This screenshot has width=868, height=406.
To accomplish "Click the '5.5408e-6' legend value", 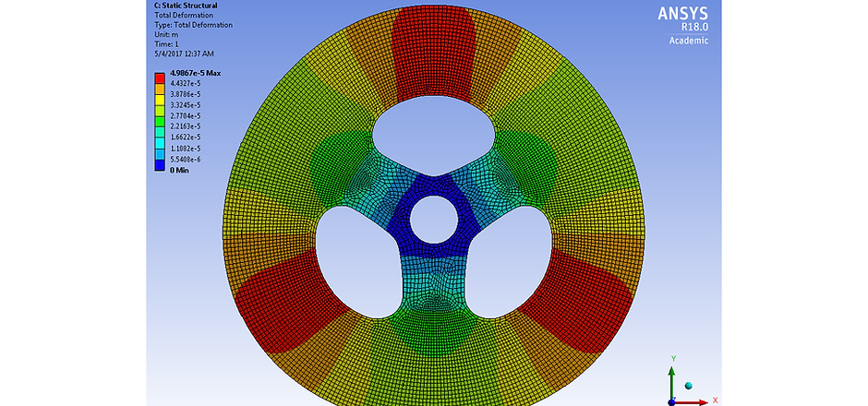I will [185, 160].
